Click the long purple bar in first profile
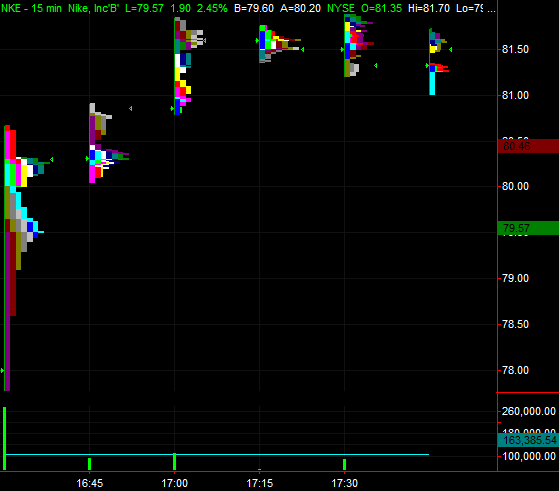 click(x=7, y=311)
